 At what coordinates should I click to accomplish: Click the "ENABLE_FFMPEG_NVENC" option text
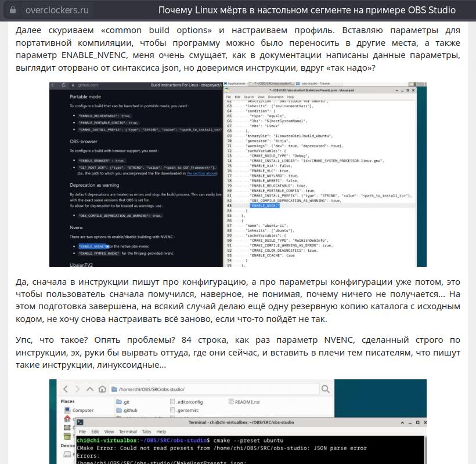point(99,253)
